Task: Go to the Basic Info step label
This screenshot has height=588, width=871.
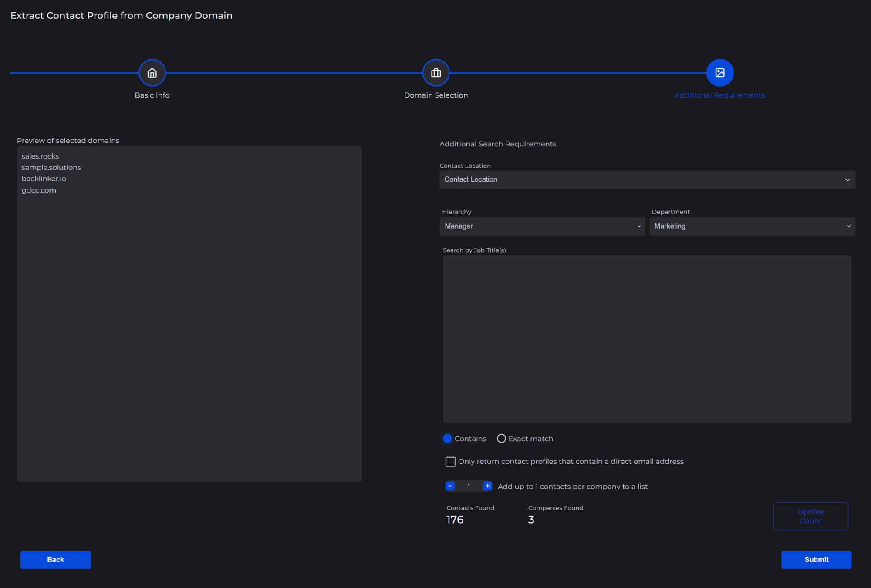Action: tap(152, 95)
